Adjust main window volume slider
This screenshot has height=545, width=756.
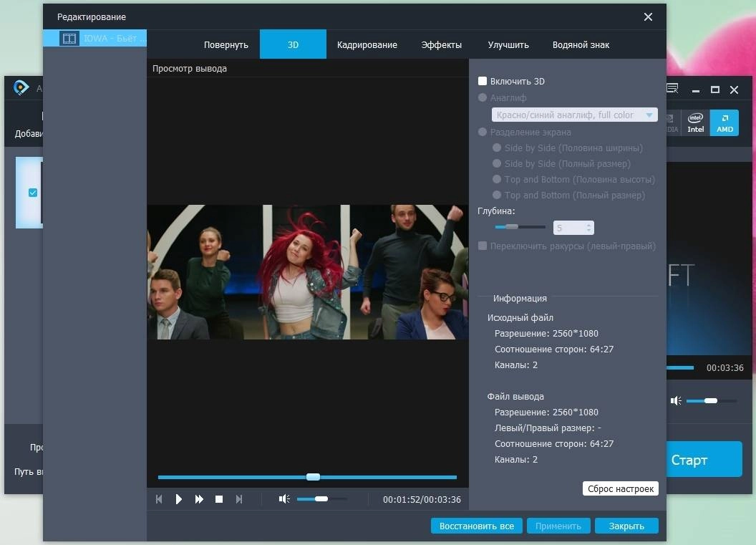pyautogui.click(x=712, y=401)
